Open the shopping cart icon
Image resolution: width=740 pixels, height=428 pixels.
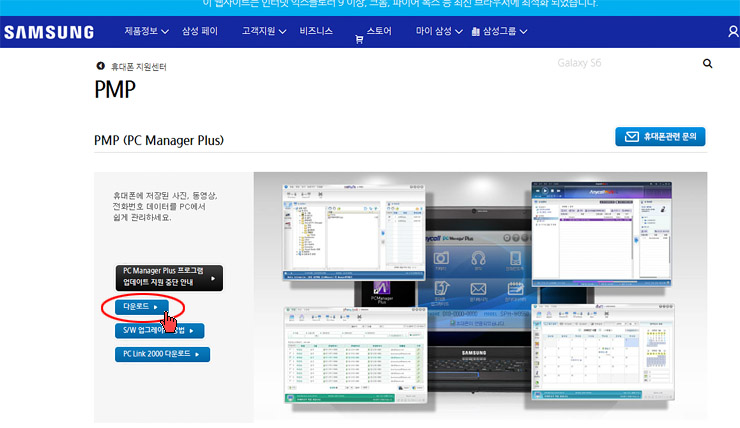359,40
